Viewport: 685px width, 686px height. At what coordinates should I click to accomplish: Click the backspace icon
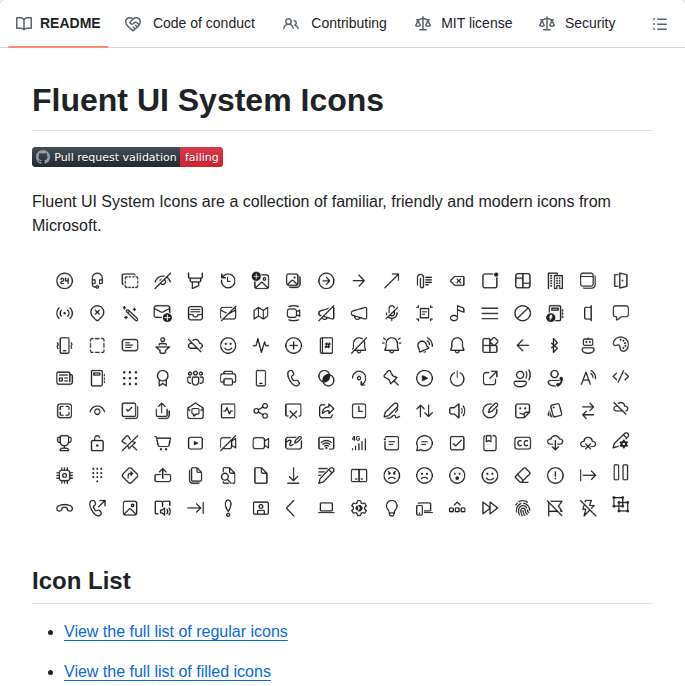[x=457, y=280]
